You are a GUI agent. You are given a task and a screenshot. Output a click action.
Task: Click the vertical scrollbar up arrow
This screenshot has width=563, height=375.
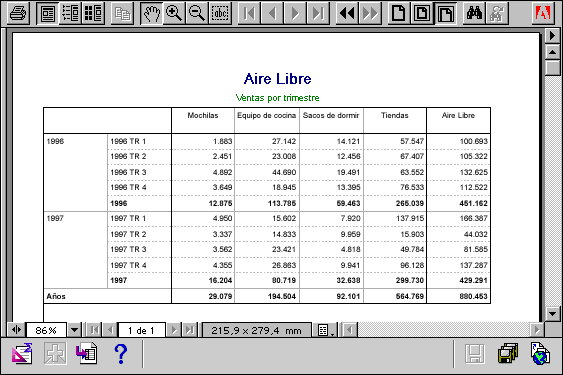(553, 52)
